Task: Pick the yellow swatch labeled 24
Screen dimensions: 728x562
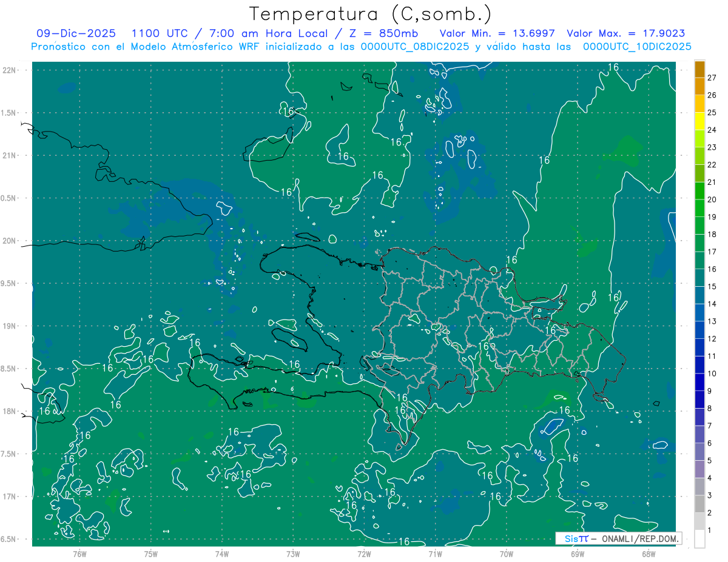Action: [699, 121]
